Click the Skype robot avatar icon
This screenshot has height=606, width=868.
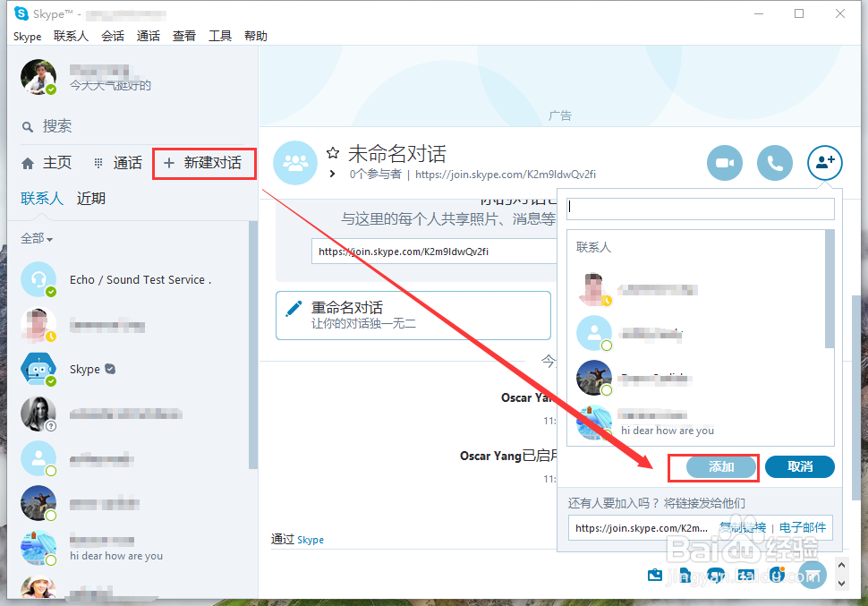coord(38,369)
